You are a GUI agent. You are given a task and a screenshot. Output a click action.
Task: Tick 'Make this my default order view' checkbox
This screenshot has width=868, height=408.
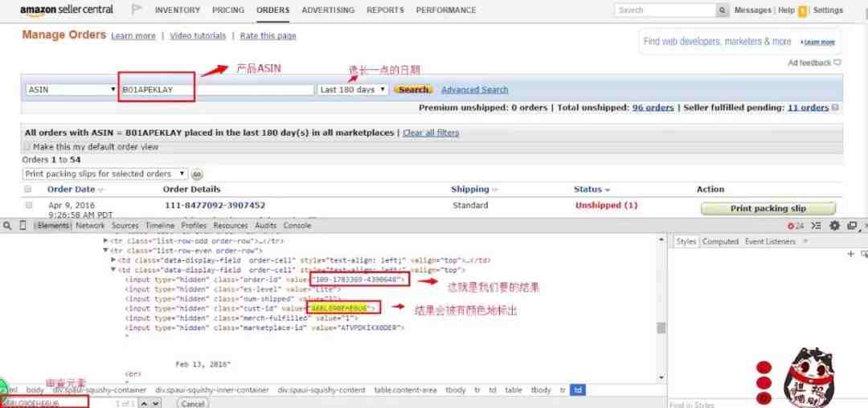27,147
